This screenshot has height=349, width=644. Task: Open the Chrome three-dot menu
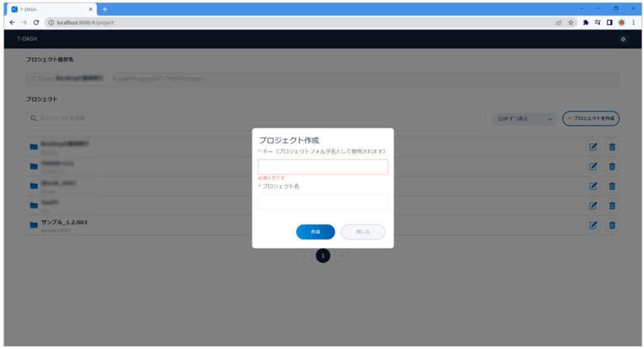pyautogui.click(x=633, y=22)
